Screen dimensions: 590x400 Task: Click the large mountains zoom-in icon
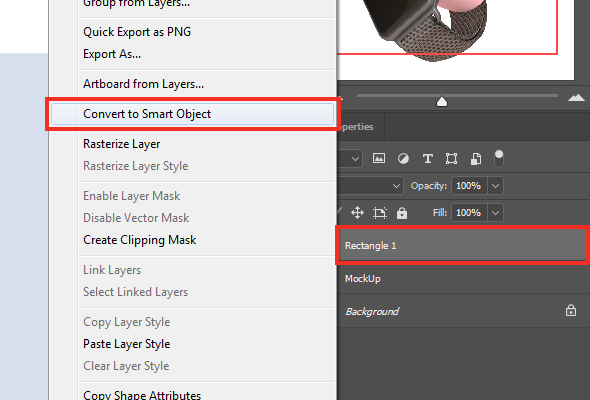(x=576, y=98)
